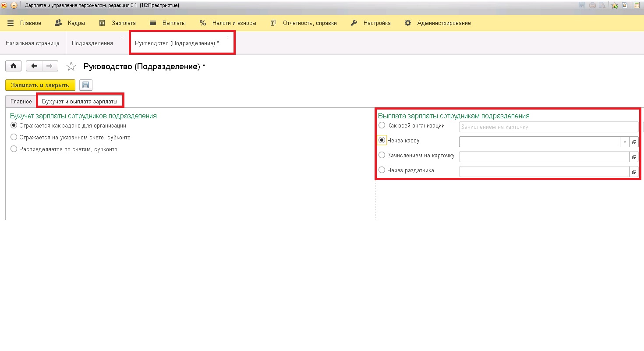Click the 1C application logo icon

pyautogui.click(x=4, y=5)
